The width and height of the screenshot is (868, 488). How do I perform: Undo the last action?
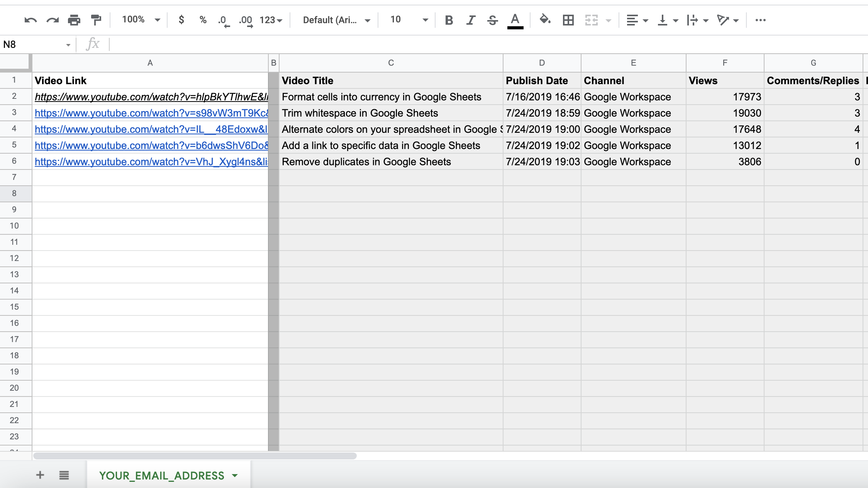[x=31, y=20]
